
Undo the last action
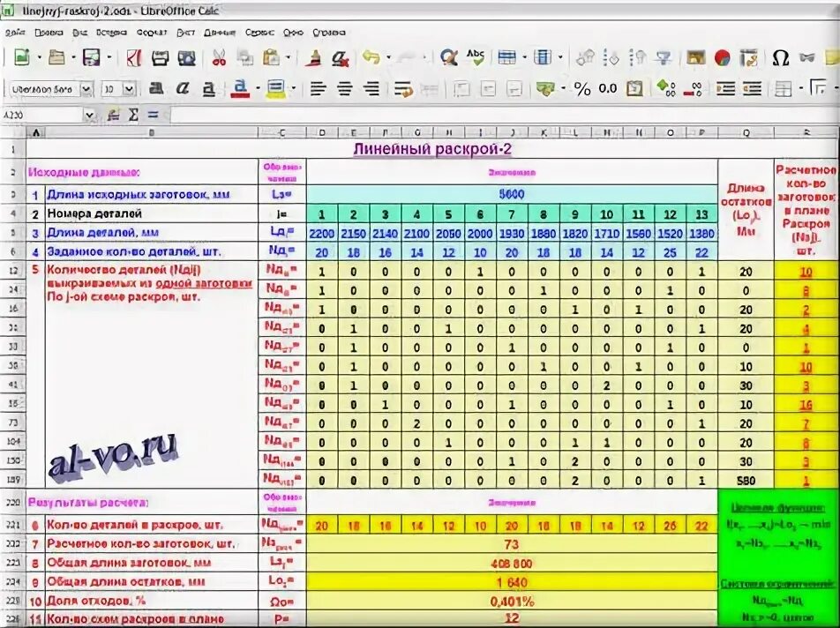[x=371, y=56]
